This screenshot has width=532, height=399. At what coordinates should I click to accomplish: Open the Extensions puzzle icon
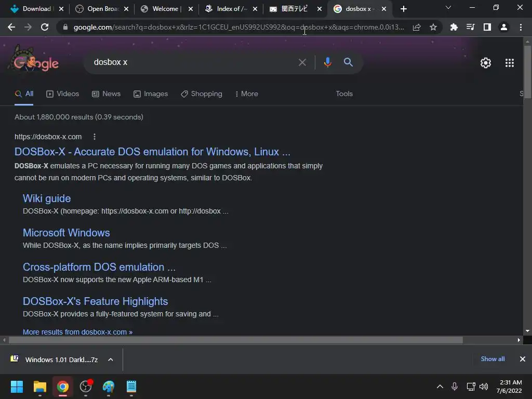click(454, 27)
